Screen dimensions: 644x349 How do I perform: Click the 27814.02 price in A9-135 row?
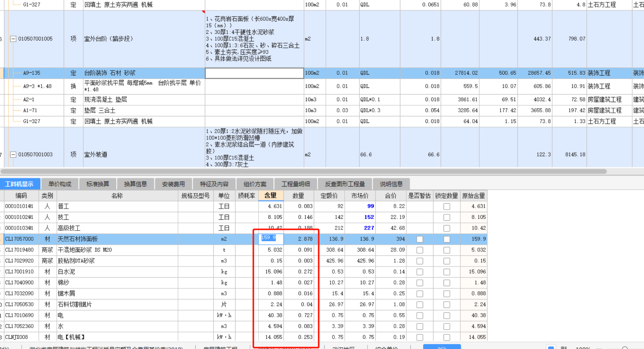(x=466, y=73)
